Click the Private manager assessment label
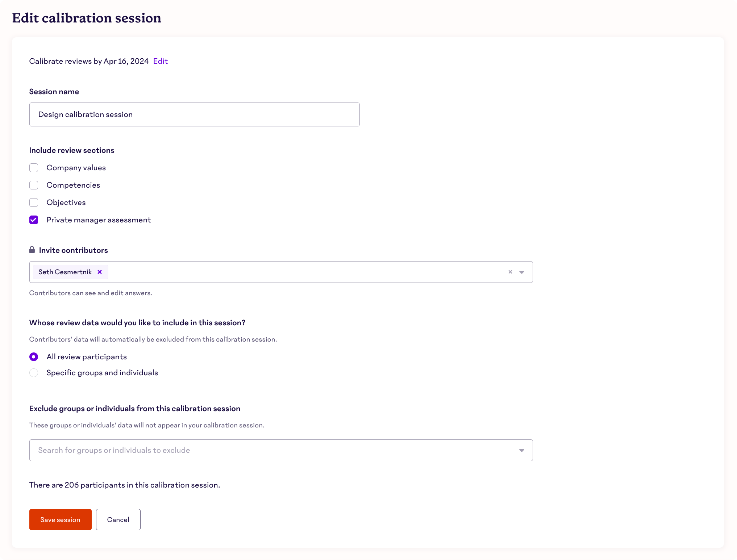Image resolution: width=737 pixels, height=560 pixels. [99, 220]
